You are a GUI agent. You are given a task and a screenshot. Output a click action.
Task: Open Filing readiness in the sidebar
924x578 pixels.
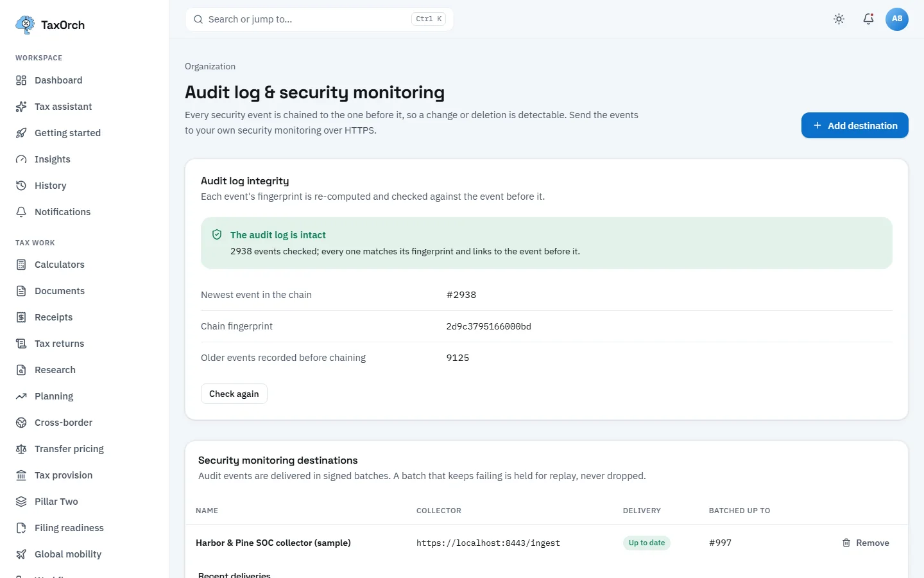85,528
